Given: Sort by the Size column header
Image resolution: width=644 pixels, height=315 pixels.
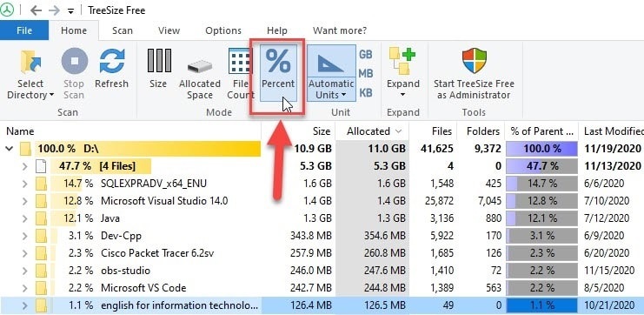Looking at the screenshot, I should click(298, 131).
